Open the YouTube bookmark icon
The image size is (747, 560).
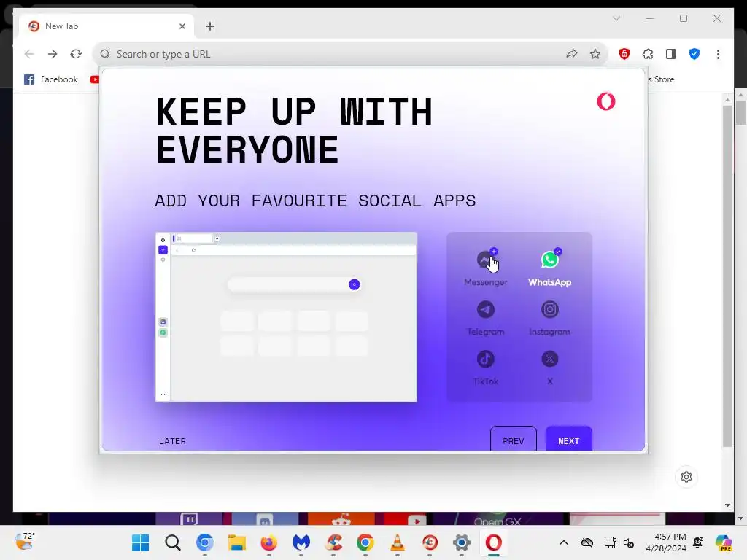[x=94, y=79]
